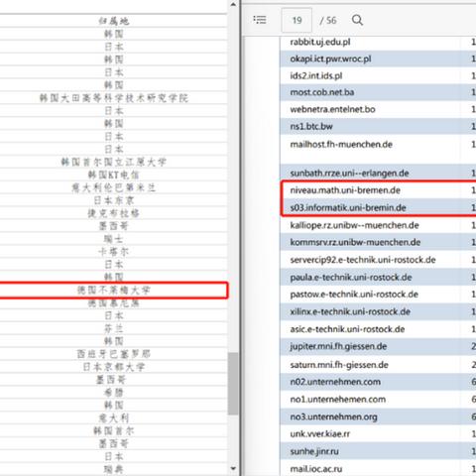This screenshot has height=476, width=476.
Task: Click the left pane vertical scrollbar thumb
Action: [x=233, y=384]
